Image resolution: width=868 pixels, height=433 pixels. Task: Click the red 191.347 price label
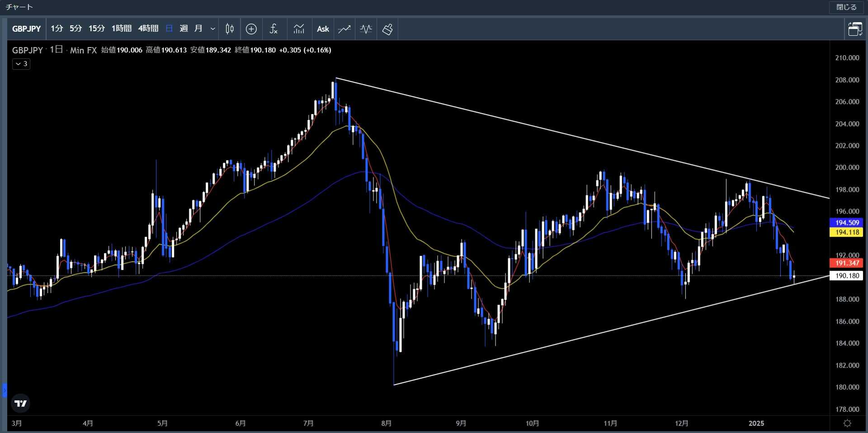(846, 263)
